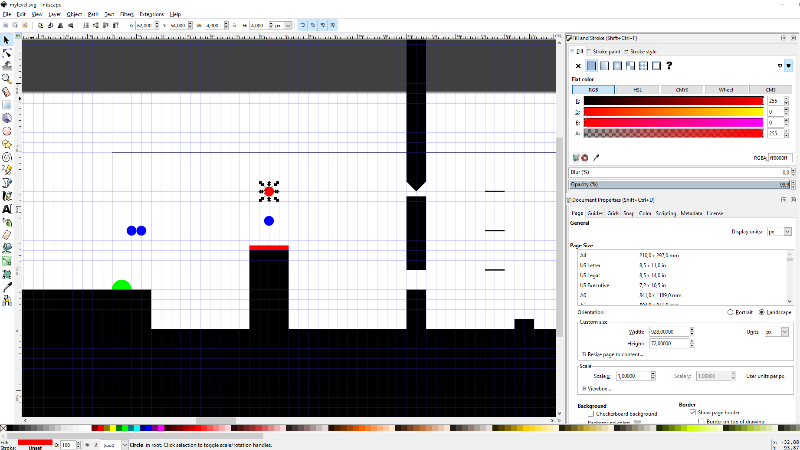Open the custom size Units dropdown
This screenshot has height=450, width=800.
tap(774, 331)
